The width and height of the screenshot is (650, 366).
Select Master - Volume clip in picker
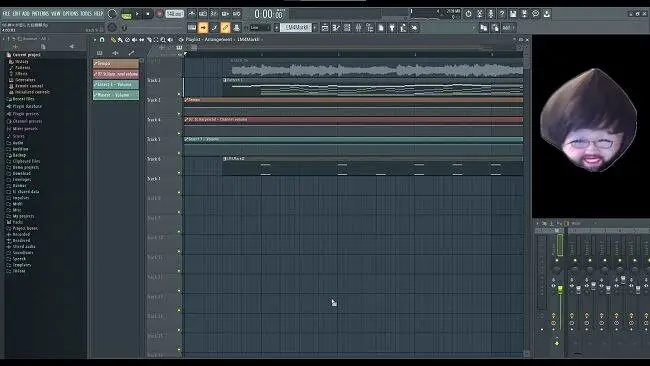point(116,95)
